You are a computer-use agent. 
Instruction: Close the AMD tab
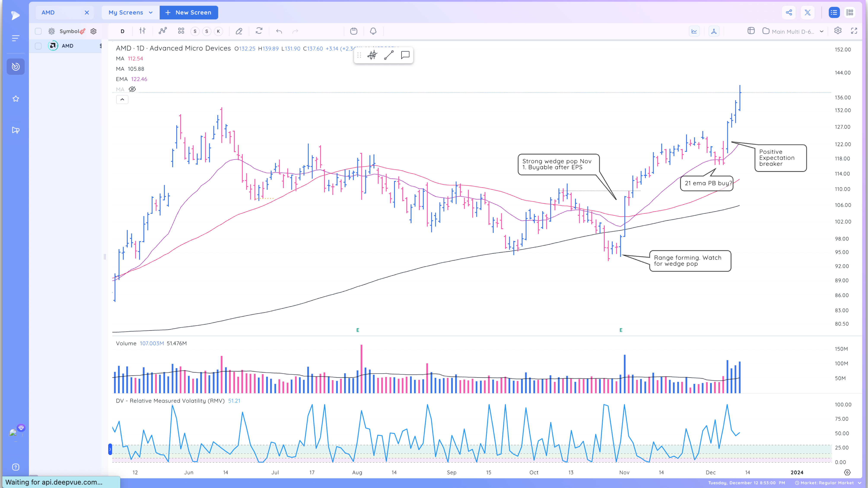point(87,13)
